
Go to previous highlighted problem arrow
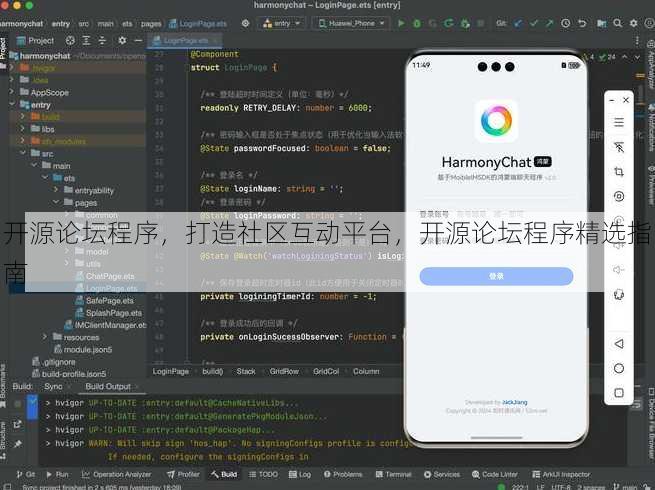(625, 57)
